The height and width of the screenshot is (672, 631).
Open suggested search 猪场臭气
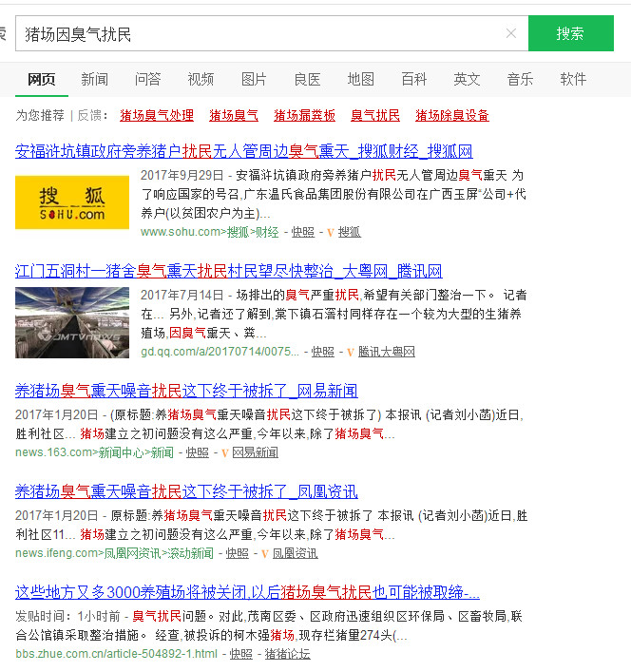[x=234, y=115]
